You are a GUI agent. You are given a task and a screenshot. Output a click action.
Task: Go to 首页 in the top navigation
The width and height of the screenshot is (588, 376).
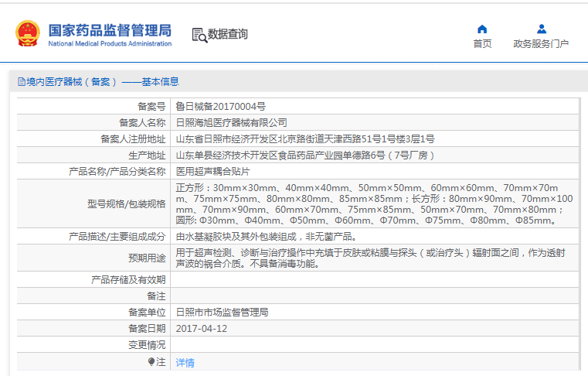(x=482, y=44)
